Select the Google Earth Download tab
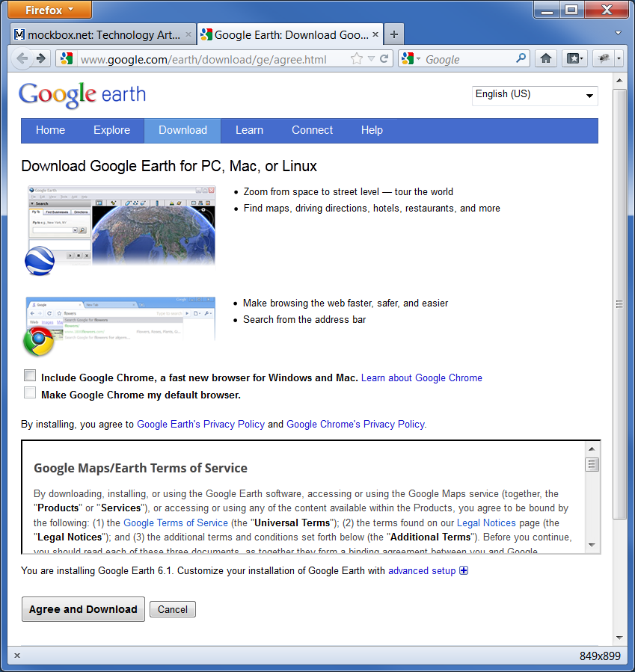This screenshot has width=635, height=672. click(289, 34)
